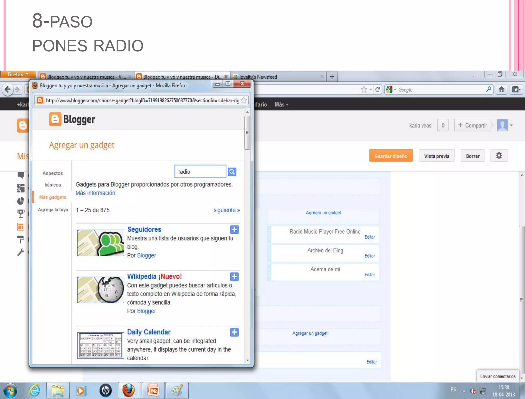This screenshot has height=399, width=532.
Task: Open Paint from the taskbar
Action: pyautogui.click(x=177, y=390)
